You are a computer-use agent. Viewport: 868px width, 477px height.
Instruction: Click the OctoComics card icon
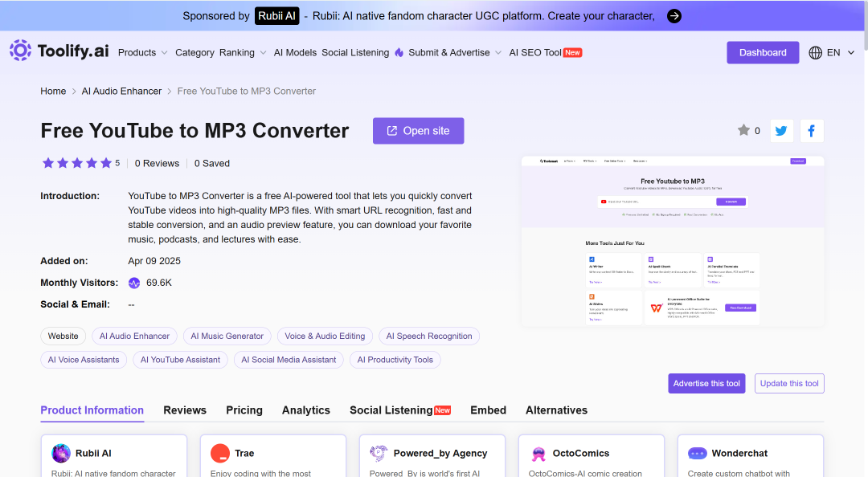click(538, 453)
